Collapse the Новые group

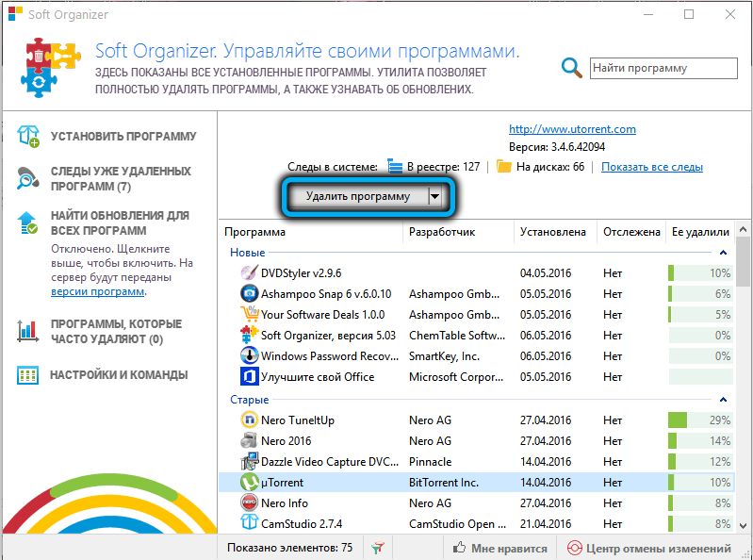pyautogui.click(x=722, y=253)
